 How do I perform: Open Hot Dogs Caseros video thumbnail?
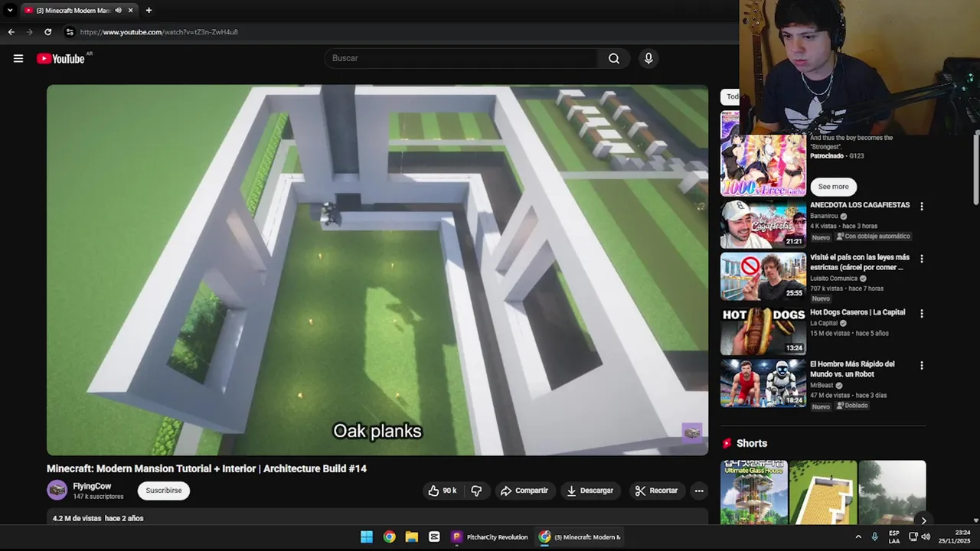pyautogui.click(x=763, y=331)
